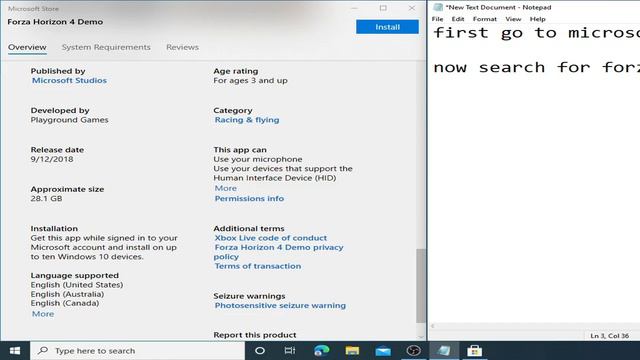Click the 'Playground Games' developer text

click(69, 120)
